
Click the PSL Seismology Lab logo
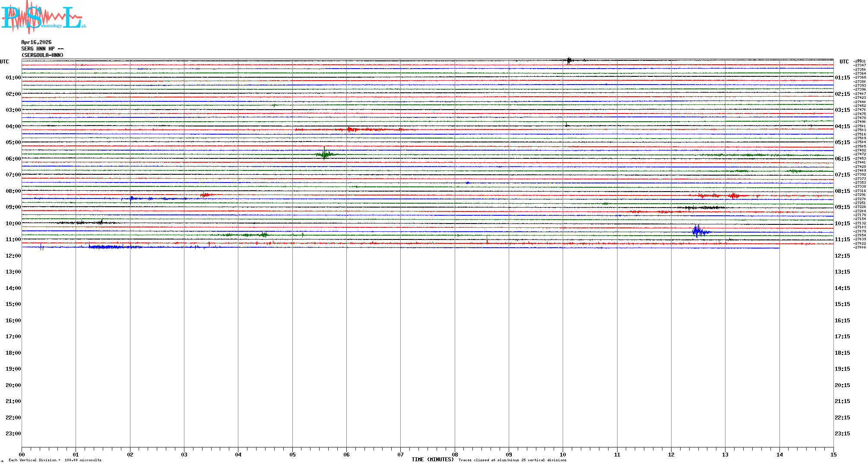pos(43,17)
